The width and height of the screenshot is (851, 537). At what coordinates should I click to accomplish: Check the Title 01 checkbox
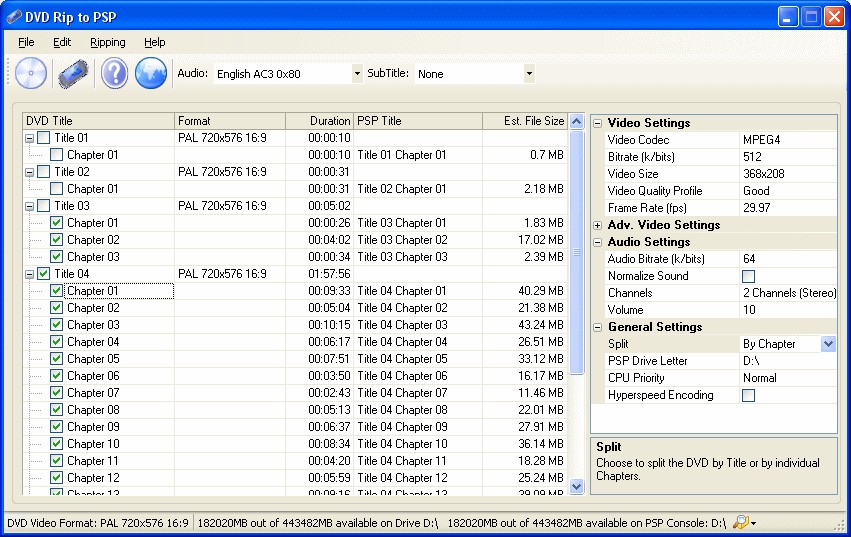point(43,138)
